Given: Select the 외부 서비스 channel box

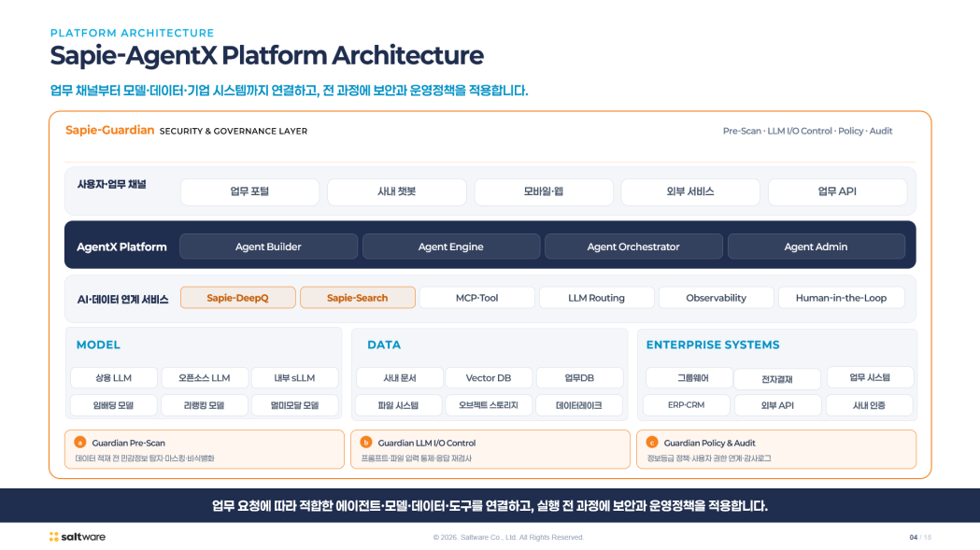Looking at the screenshot, I should click(690, 191).
